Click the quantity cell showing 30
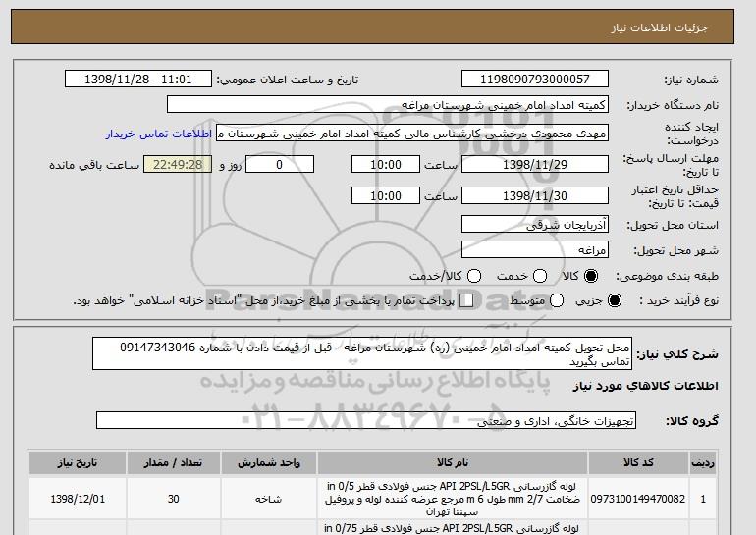Viewport: 756px width, 535px height. [174, 499]
